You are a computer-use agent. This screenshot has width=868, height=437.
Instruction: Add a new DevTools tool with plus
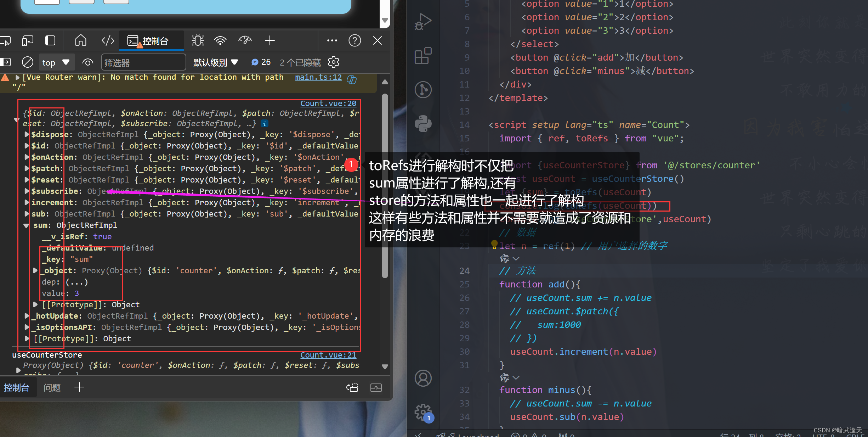[x=270, y=41]
